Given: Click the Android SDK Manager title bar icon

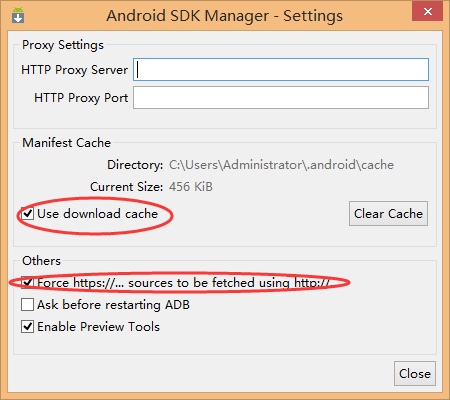Looking at the screenshot, I should 18,15.
